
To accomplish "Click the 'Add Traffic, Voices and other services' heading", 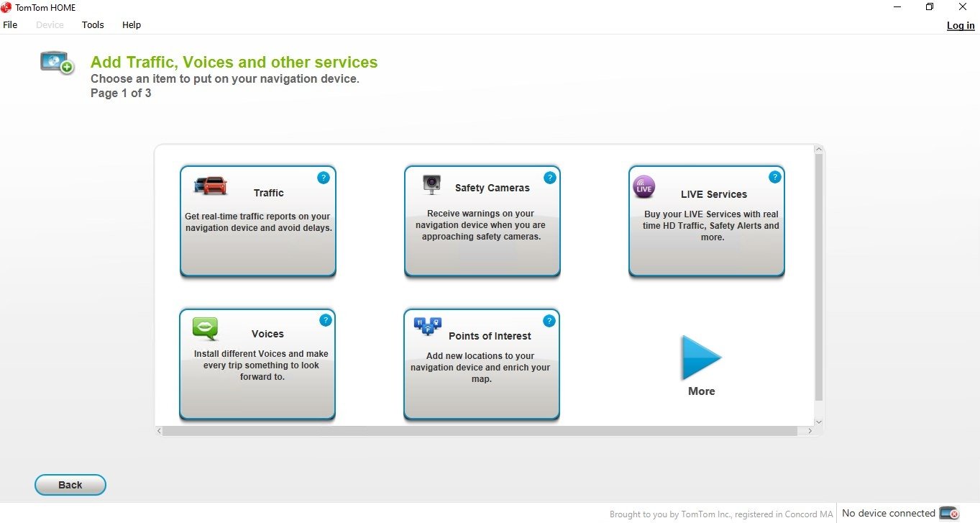I will [x=234, y=63].
